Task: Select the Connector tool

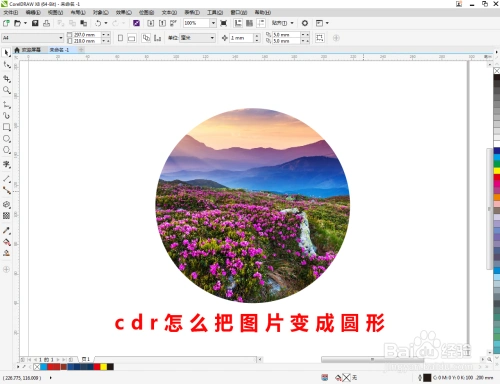Action: (x=6, y=190)
